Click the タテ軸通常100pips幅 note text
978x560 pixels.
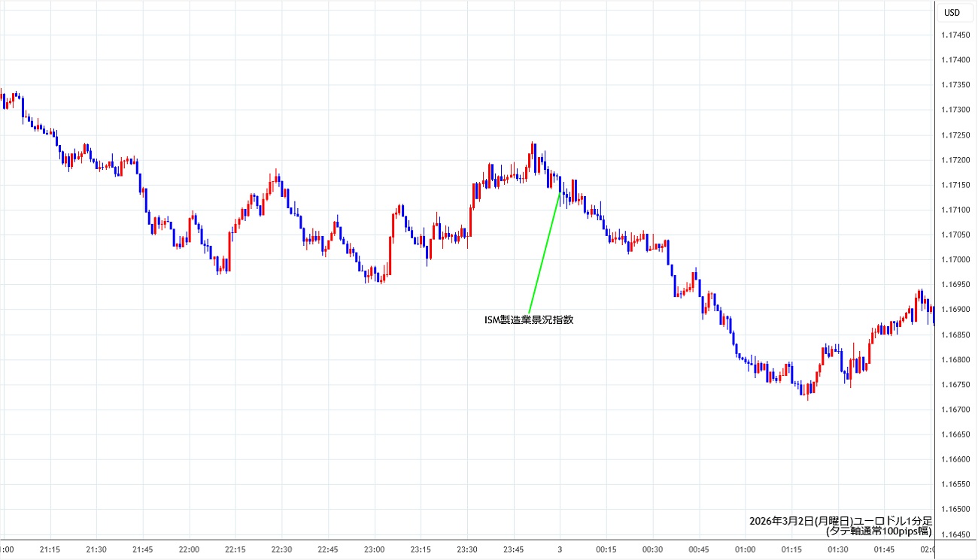[879, 531]
